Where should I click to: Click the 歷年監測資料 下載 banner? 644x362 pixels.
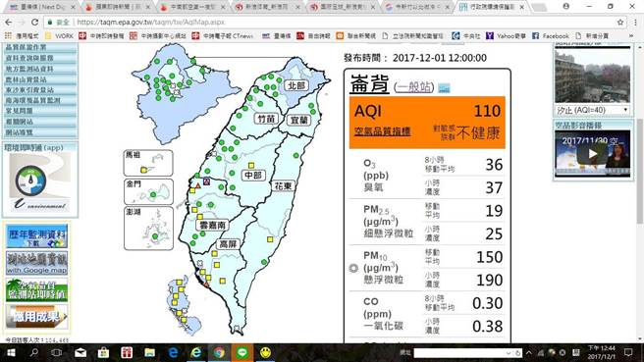[37, 236]
